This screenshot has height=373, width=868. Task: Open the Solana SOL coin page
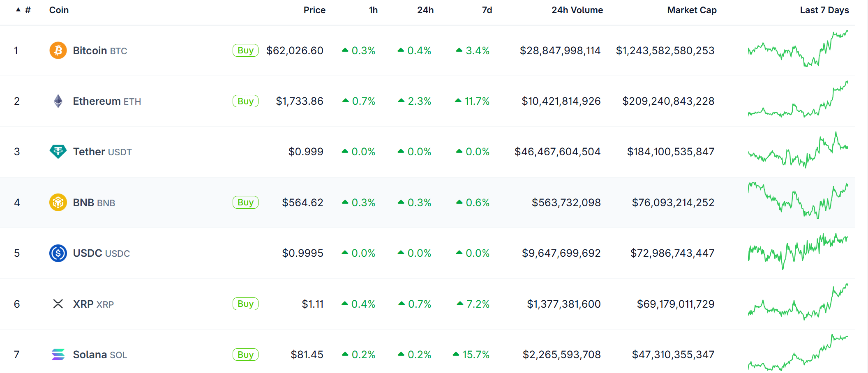point(100,355)
